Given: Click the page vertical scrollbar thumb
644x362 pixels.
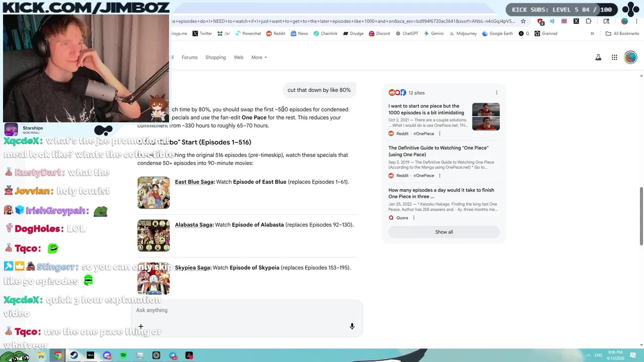Looking at the screenshot, I should (x=641, y=216).
